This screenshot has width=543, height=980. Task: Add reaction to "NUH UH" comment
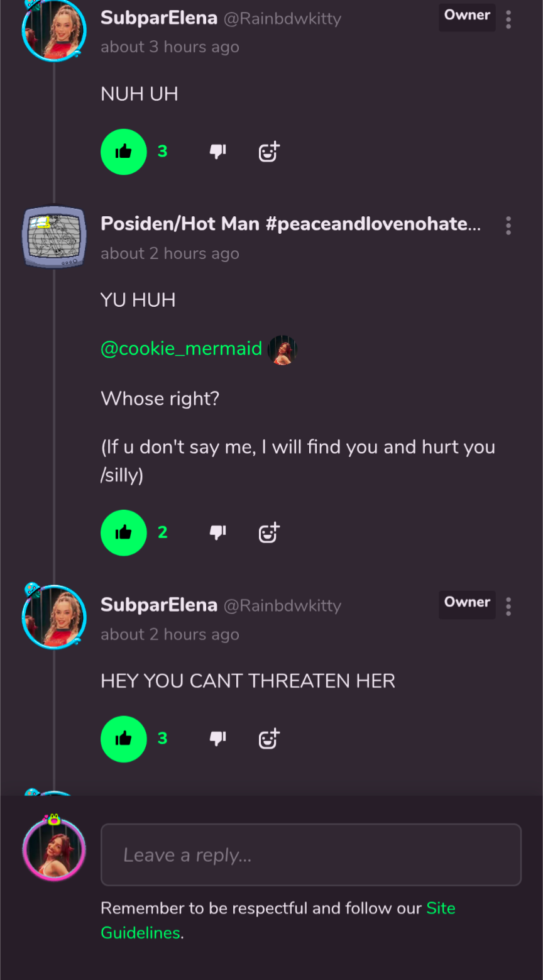(x=269, y=151)
